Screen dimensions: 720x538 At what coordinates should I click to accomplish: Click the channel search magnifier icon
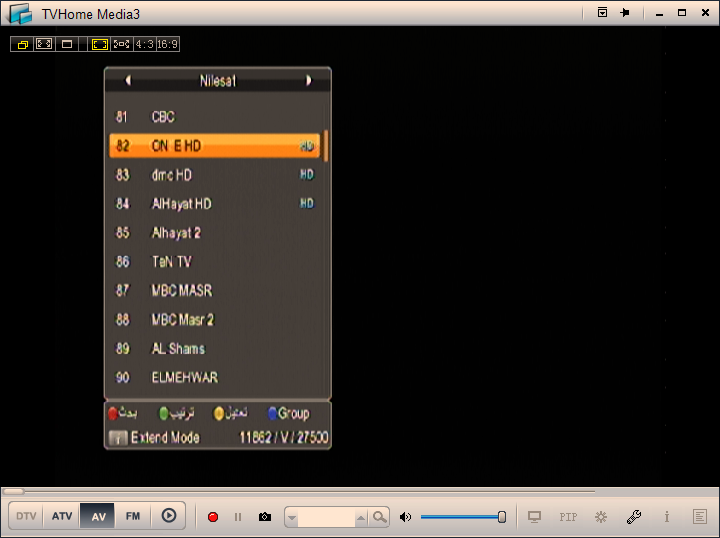coord(379,517)
